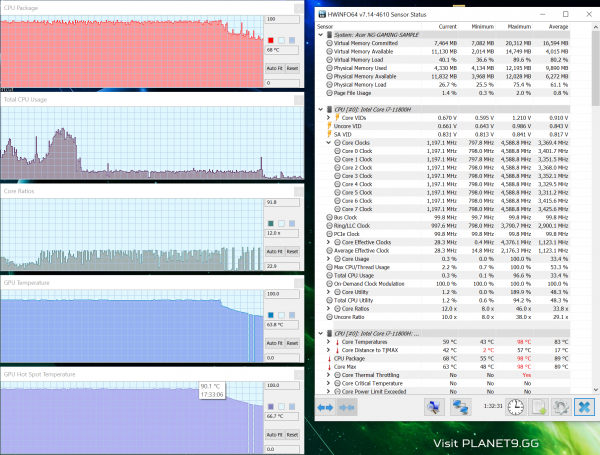Open the remote sensor monitoring network icon
Image resolution: width=600 pixels, height=455 pixels.
tap(434, 407)
